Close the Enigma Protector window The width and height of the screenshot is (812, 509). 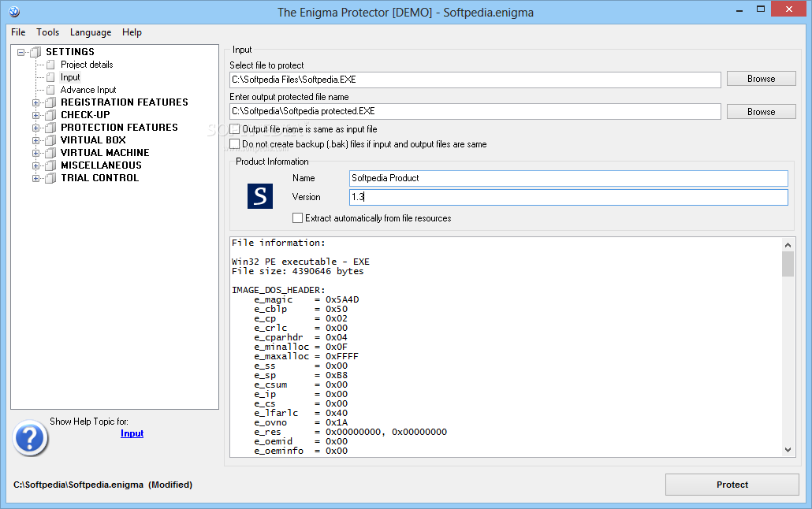coord(788,9)
